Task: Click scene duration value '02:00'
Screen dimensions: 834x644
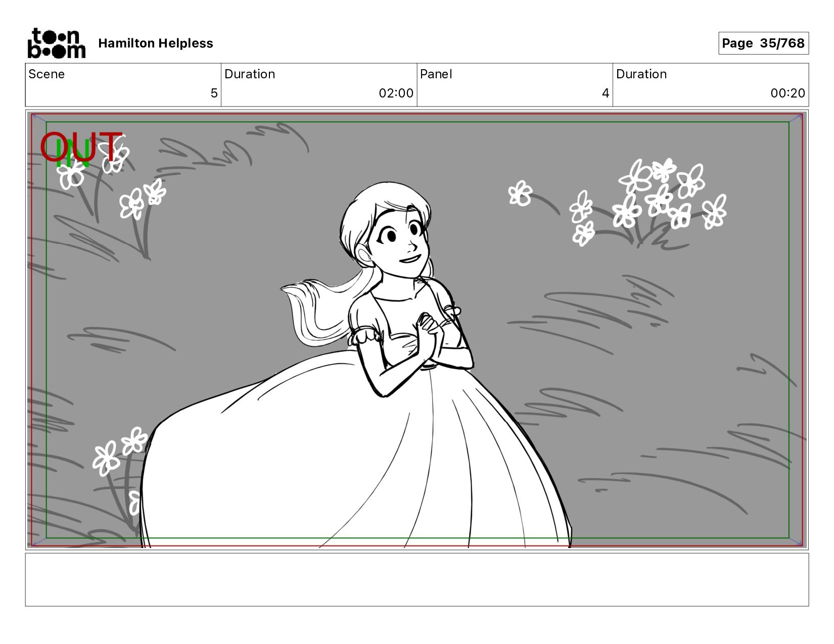Action: pos(396,93)
